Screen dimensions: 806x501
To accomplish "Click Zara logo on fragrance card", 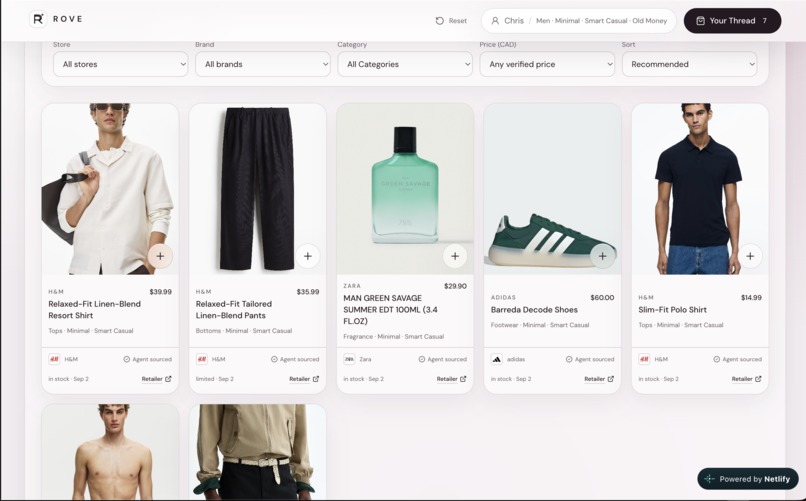I will pyautogui.click(x=349, y=359).
